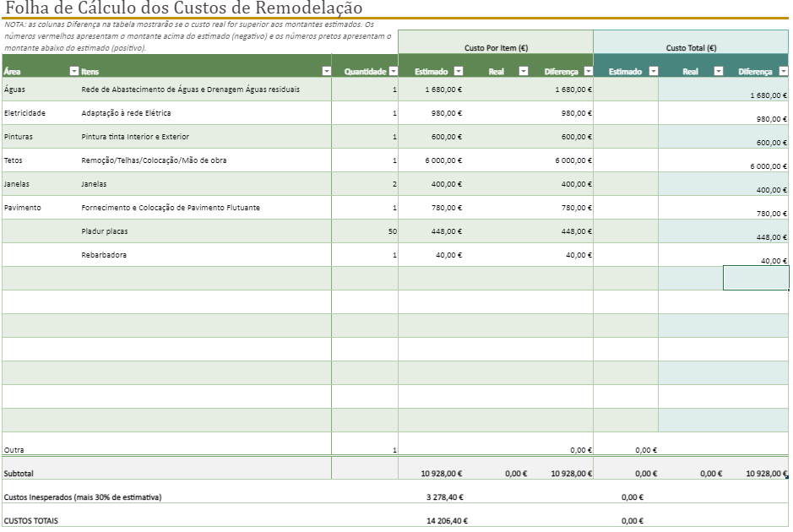Screen dimensions: 793x532
Task: Select estimated cost 40,00 € for Rebarbadora
Action: point(431,255)
